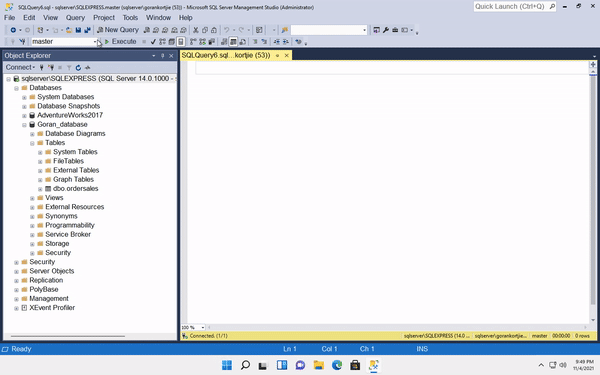Open the View menu
This screenshot has width=600, height=375.
coord(51,18)
